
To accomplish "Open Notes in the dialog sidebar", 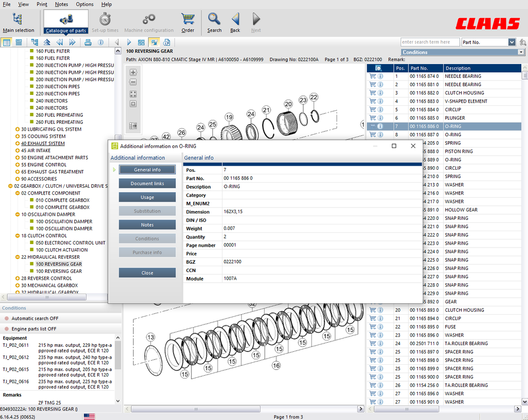I will 147,225.
